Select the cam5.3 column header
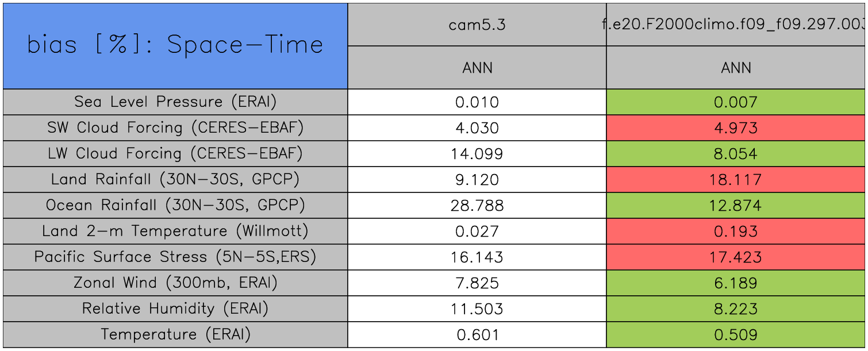Image resolution: width=868 pixels, height=351 pixels. [477, 25]
